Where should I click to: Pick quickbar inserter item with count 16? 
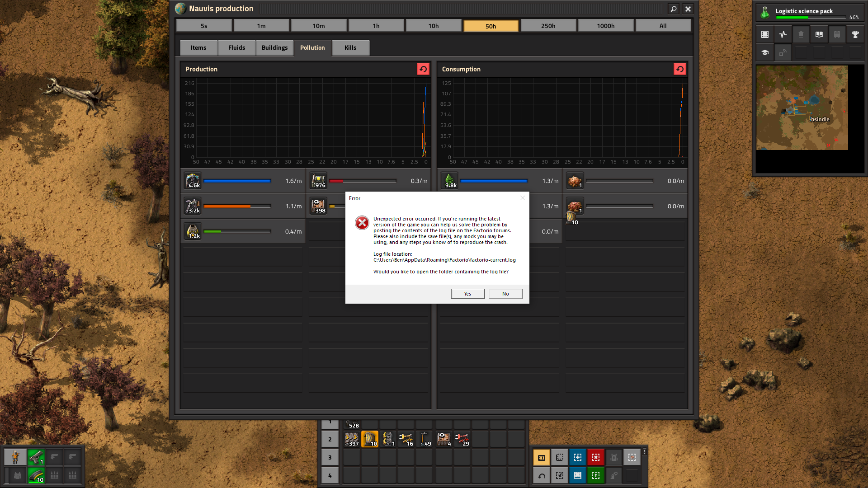[406, 439]
